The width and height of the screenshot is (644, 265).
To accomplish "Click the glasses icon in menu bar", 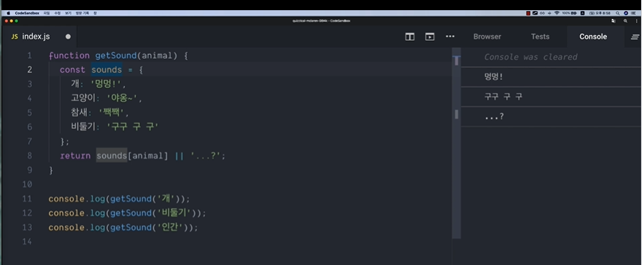I will tap(542, 13).
